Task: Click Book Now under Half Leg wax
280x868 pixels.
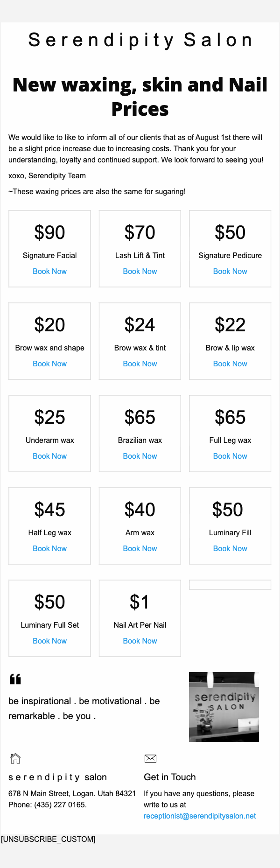Action: 49,548
